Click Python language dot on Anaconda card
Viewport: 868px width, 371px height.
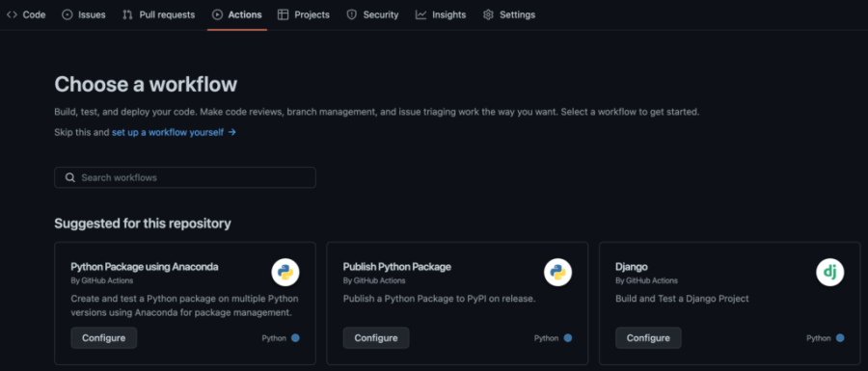pyautogui.click(x=295, y=338)
